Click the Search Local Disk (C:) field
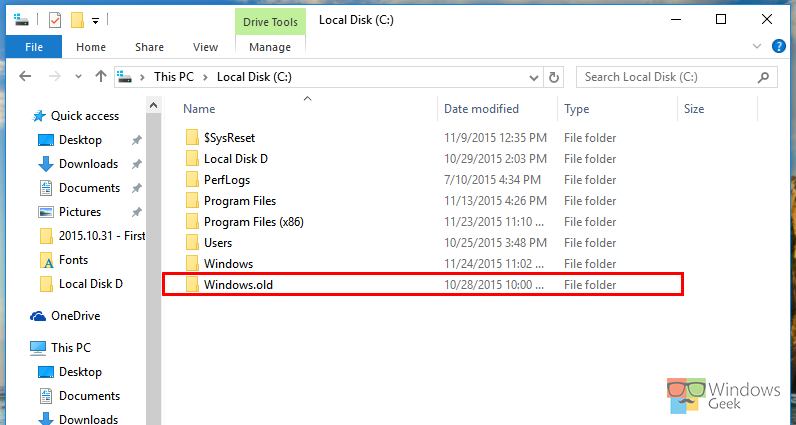This screenshot has height=425, width=796. click(668, 77)
